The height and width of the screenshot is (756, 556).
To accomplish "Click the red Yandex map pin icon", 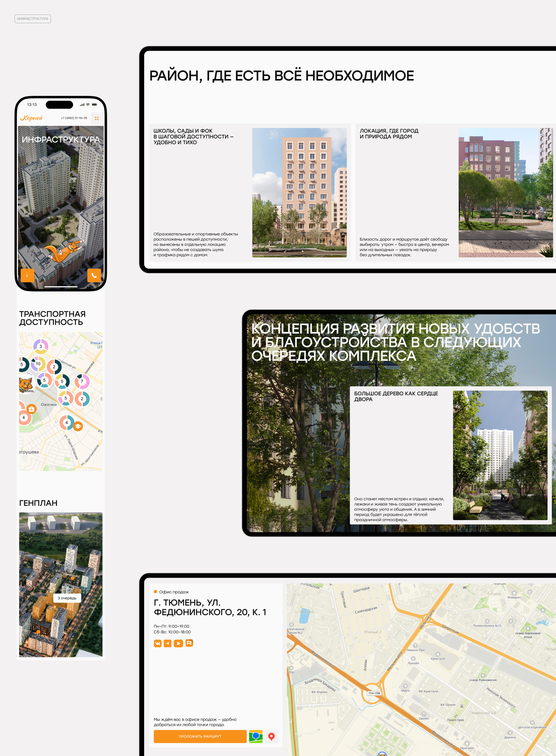I will pyautogui.click(x=272, y=737).
